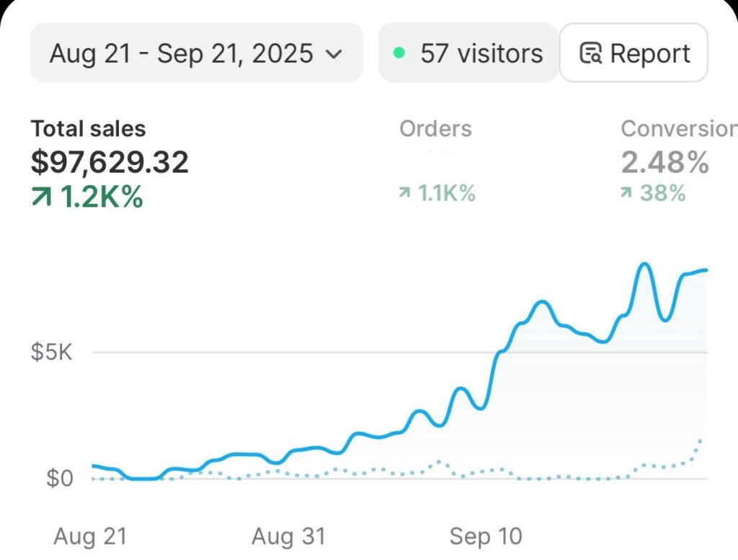Click the Orders trend arrow icon
This screenshot has width=738, height=560.
point(405,193)
